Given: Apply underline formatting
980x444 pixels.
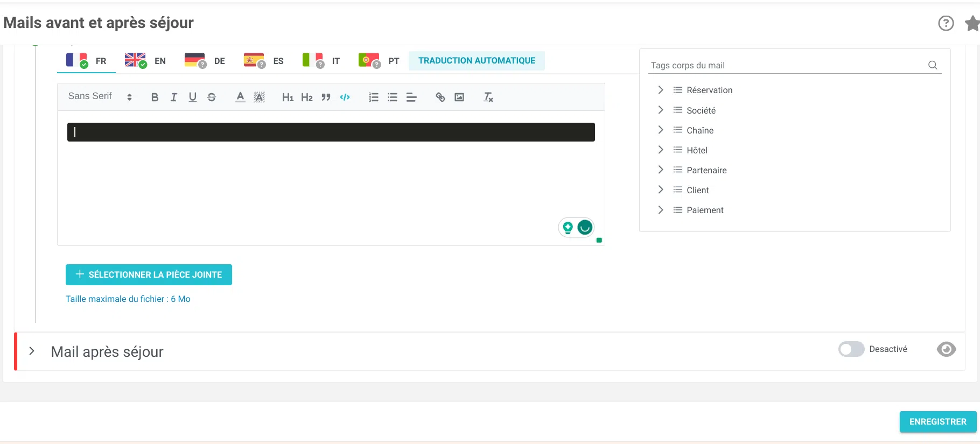Looking at the screenshot, I should tap(192, 97).
